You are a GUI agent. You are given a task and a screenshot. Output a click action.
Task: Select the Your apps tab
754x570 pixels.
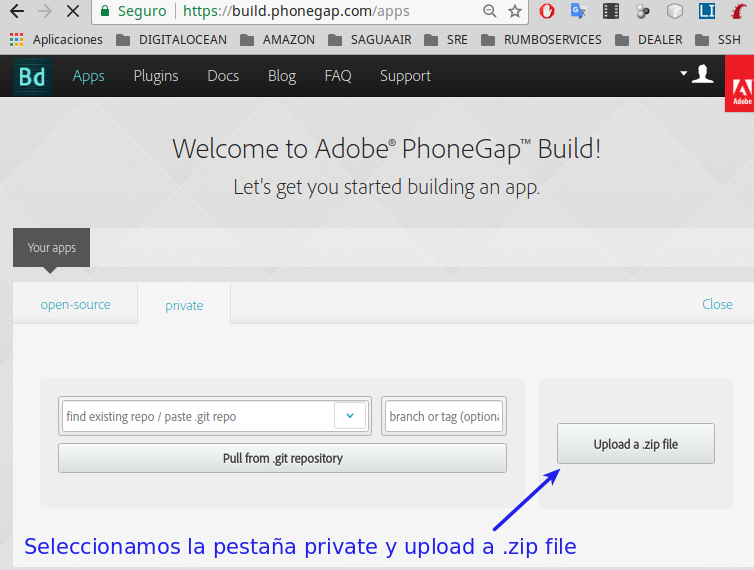point(51,247)
